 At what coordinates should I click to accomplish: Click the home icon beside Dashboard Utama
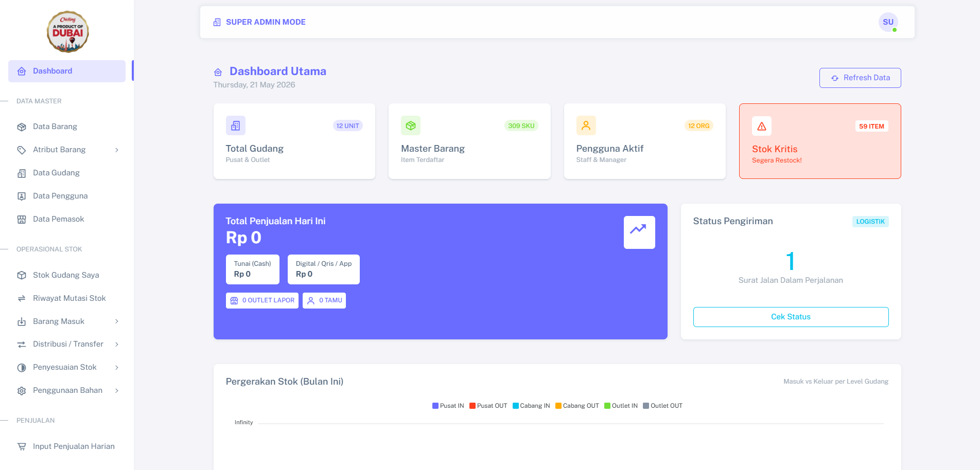point(218,72)
